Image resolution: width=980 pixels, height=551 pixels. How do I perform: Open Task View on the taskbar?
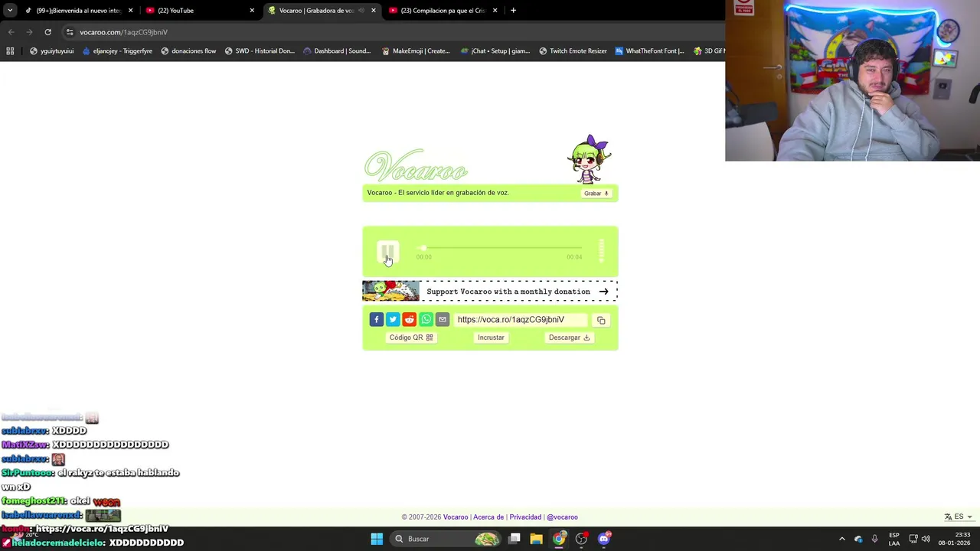[514, 539]
